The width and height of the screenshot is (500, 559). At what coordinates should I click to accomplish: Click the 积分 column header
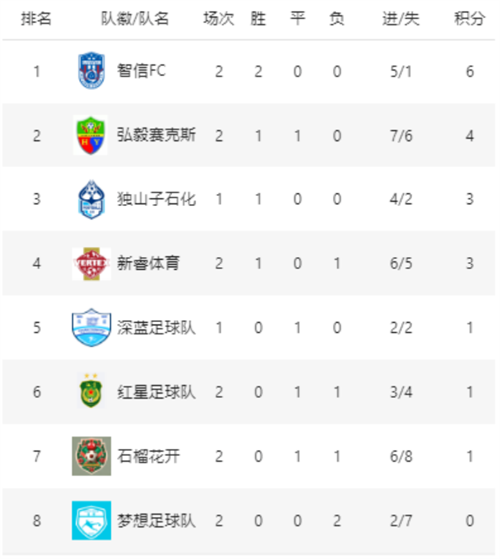point(469,19)
